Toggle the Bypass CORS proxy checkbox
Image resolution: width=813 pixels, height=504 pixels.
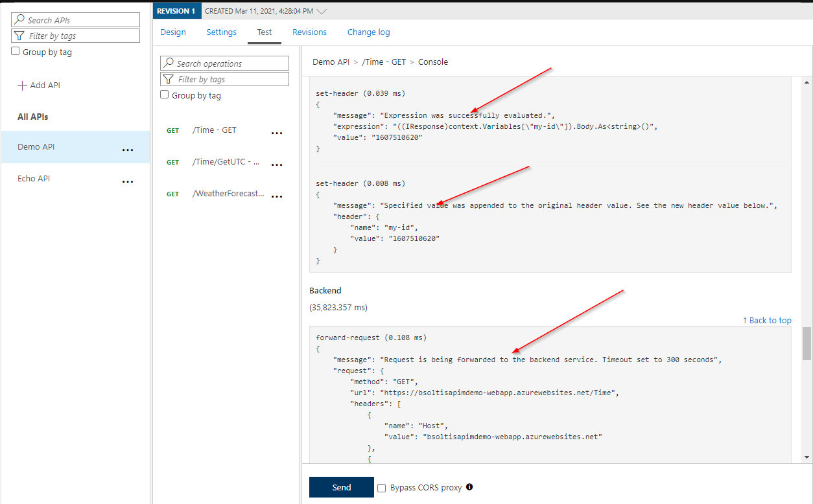pos(382,488)
